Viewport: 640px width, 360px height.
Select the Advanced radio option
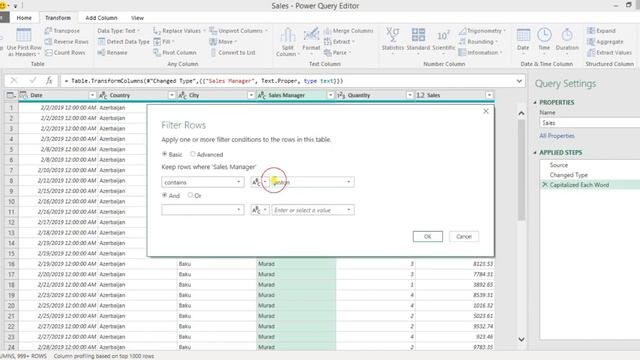pos(193,154)
